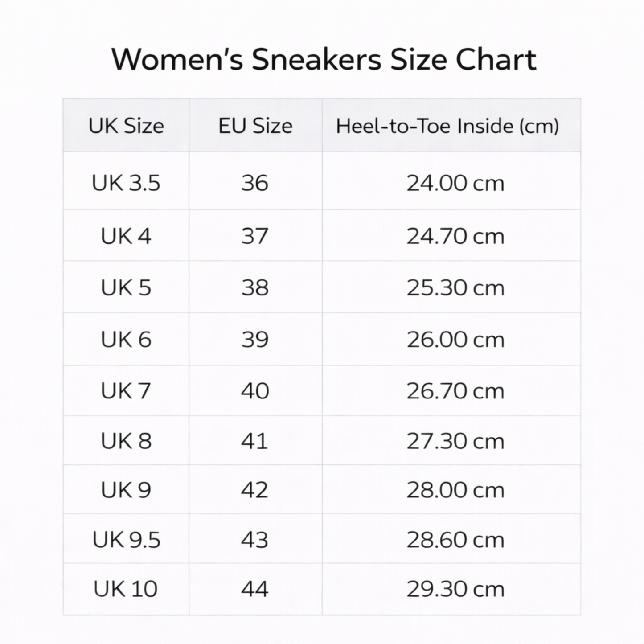The image size is (644, 644).
Task: Select the UK 4 row label
Action: [x=126, y=236]
